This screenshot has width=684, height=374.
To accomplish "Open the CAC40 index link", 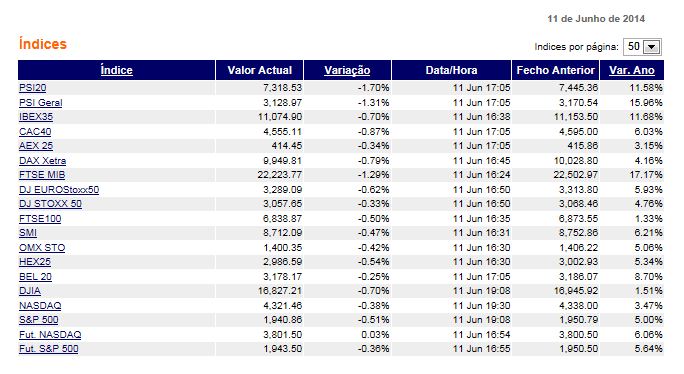I will (35, 131).
